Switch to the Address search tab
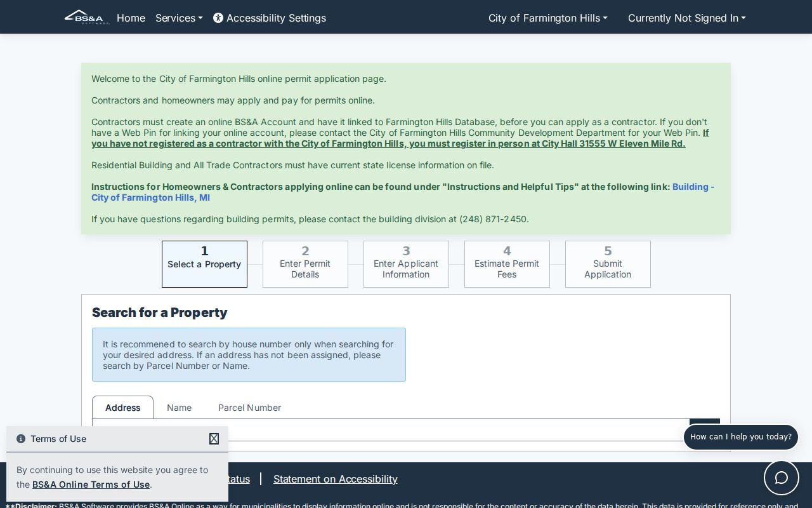Viewport: 812px width, 508px height. coord(122,408)
